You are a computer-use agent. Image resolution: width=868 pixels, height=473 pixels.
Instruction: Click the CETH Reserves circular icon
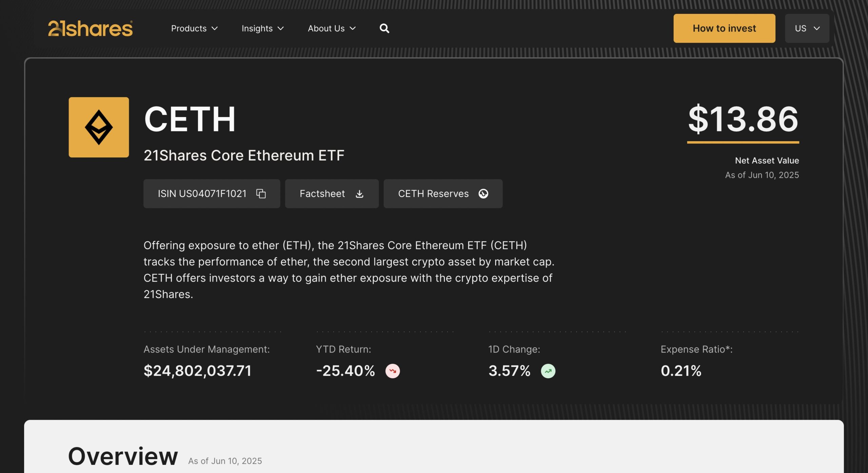point(483,193)
